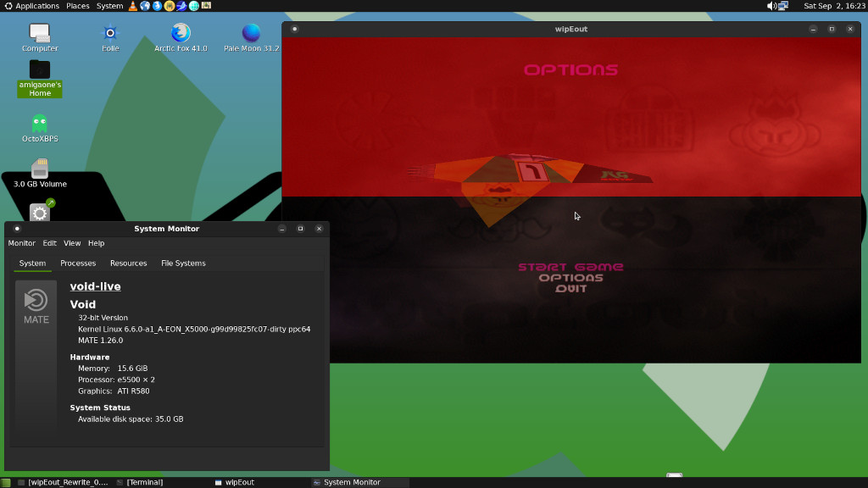Open the Applications menu

tap(31, 6)
